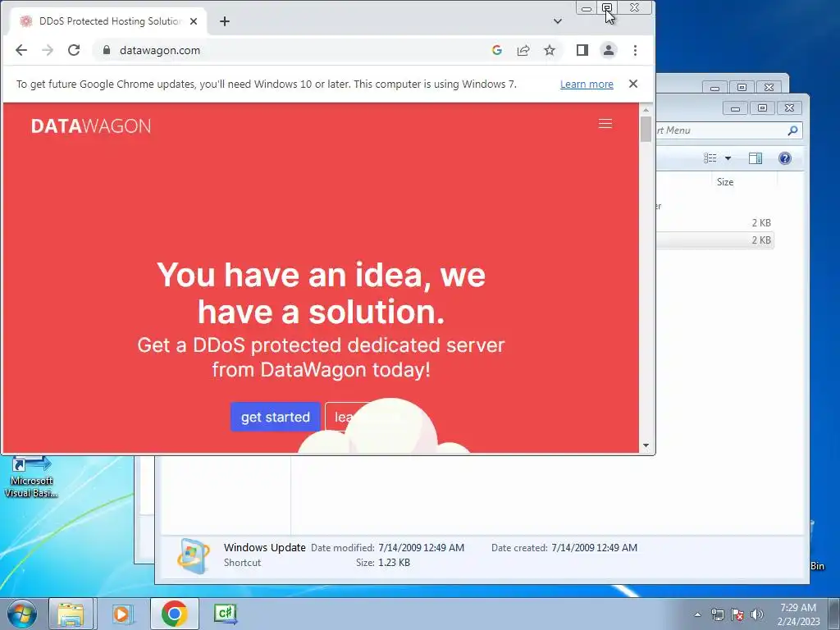This screenshot has width=840, height=630.
Task: Open a new Chrome tab
Action: 225,21
